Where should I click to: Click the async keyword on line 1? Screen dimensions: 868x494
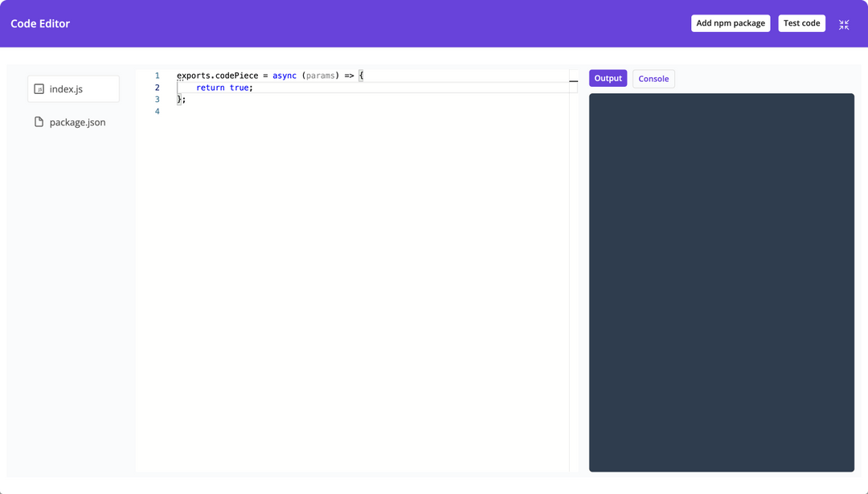point(284,75)
